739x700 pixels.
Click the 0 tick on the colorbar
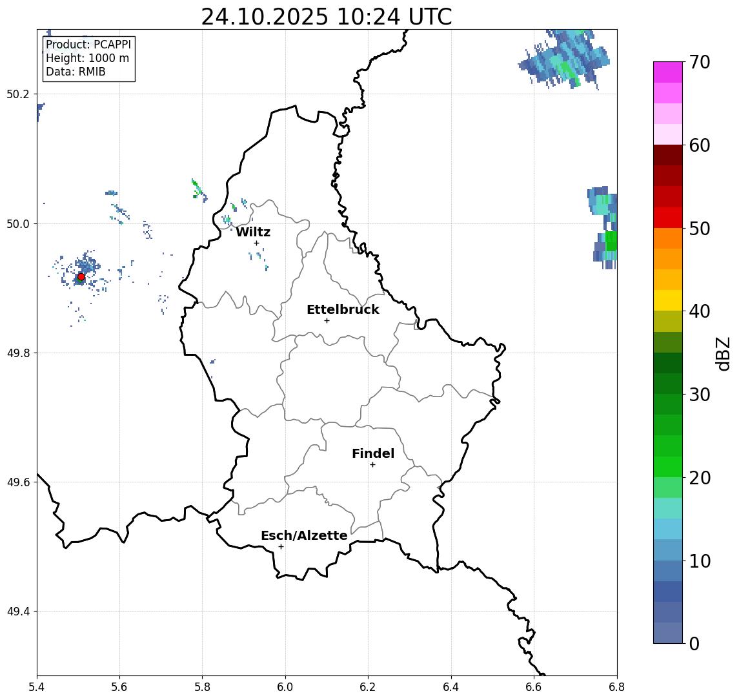coord(694,643)
